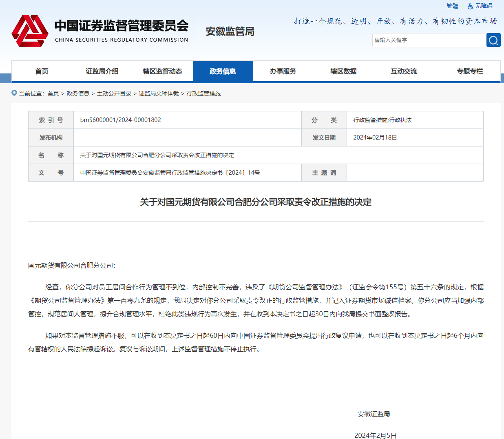The image size is (504, 439).
Task: Click the article heading 关于对国元期货有限公司合肥分公司
Action: pyautogui.click(x=256, y=202)
